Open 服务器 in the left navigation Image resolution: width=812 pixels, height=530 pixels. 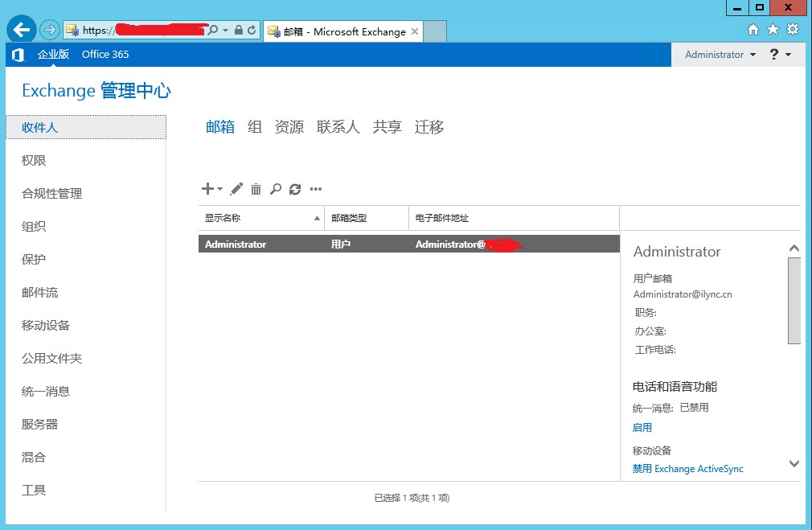[40, 425]
